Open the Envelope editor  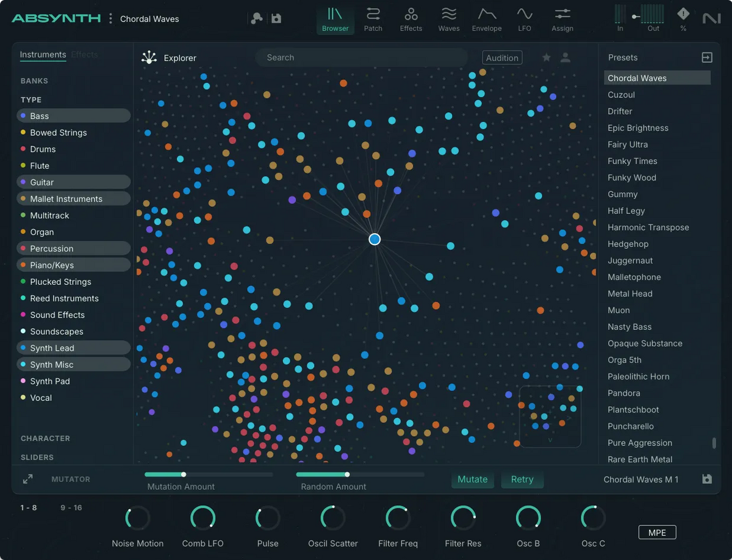click(486, 19)
